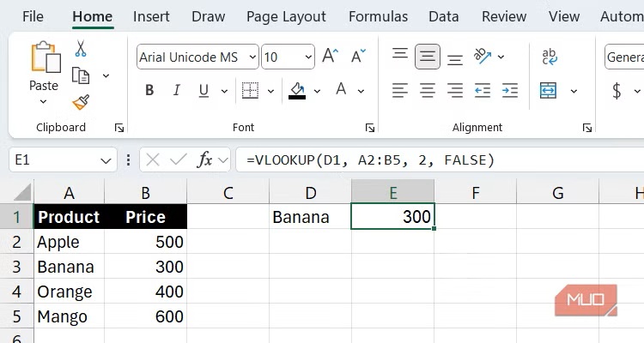Toggle Bold formatting
This screenshot has width=644, height=343.
tap(149, 90)
